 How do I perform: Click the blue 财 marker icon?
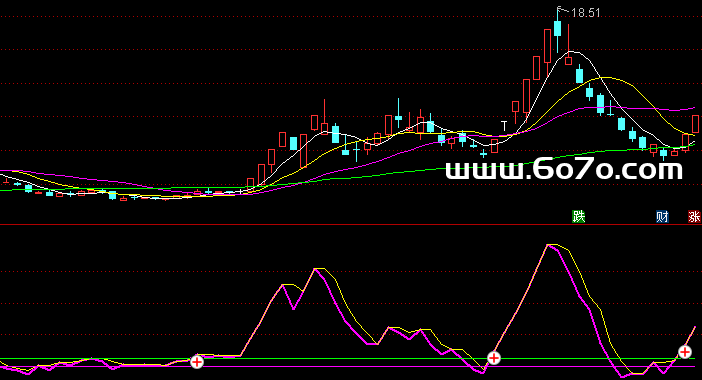(x=662, y=217)
